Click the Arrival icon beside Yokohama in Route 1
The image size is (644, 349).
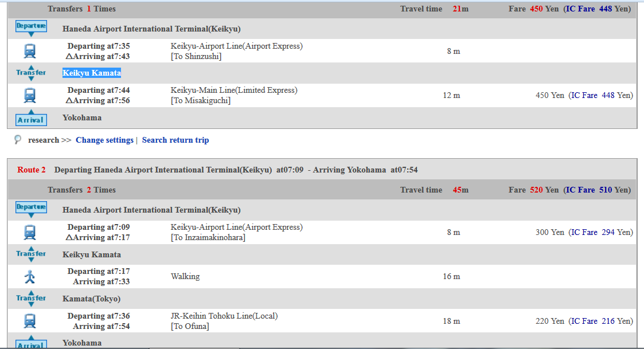click(x=31, y=118)
